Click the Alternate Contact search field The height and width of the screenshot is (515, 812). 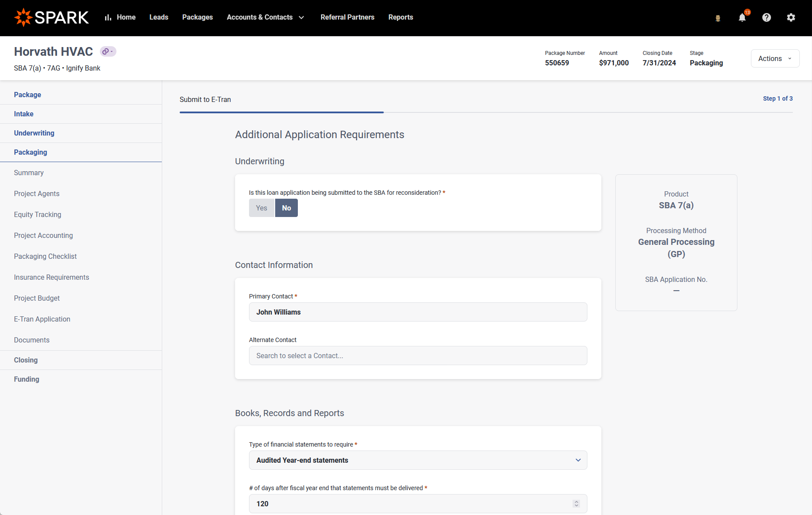coord(418,356)
